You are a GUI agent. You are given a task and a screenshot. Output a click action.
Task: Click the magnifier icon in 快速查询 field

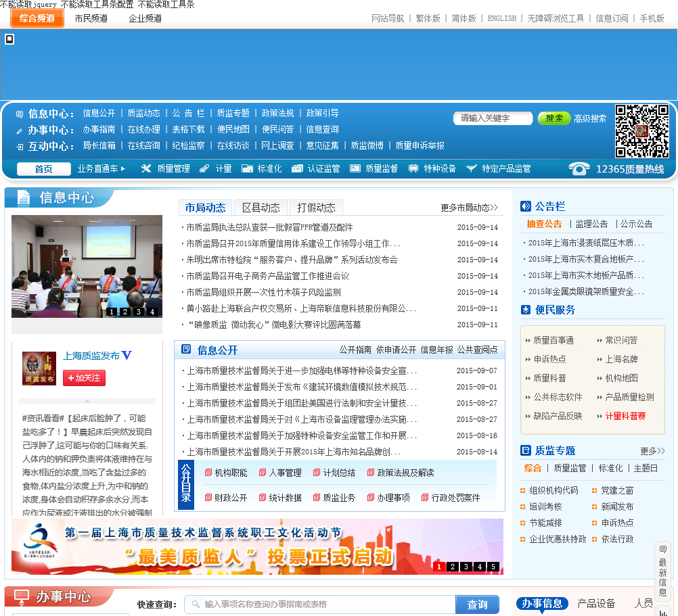click(x=196, y=604)
